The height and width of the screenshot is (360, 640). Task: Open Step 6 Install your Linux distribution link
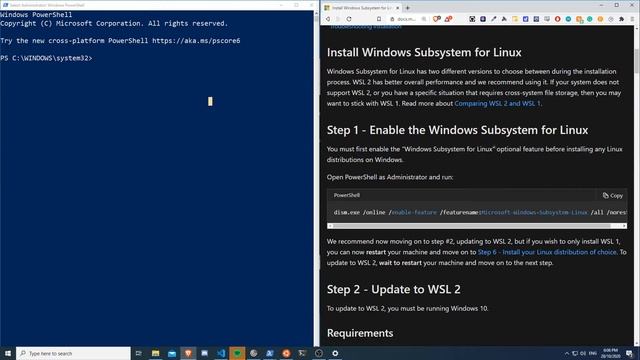click(x=547, y=252)
